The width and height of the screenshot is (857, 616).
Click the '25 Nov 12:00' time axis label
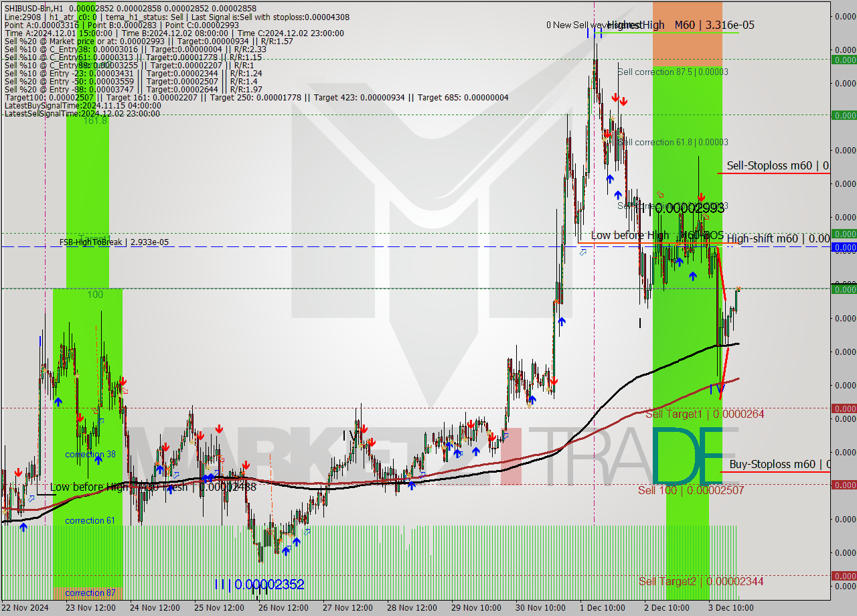[x=219, y=607]
